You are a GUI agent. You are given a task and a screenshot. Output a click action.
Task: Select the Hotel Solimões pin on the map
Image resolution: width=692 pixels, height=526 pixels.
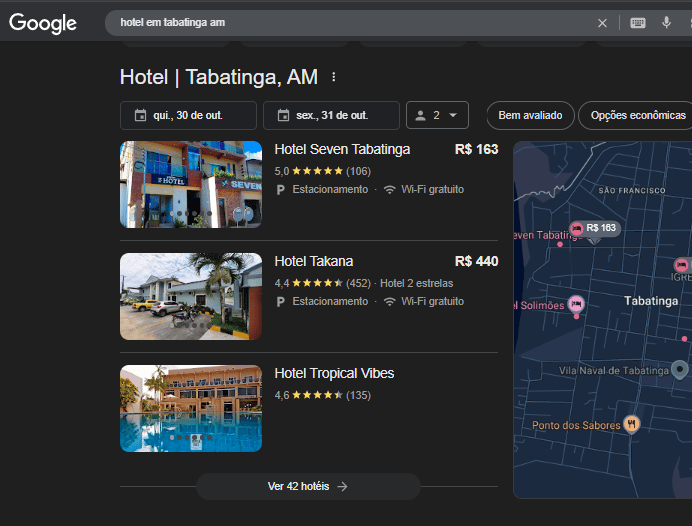pyautogui.click(x=576, y=304)
